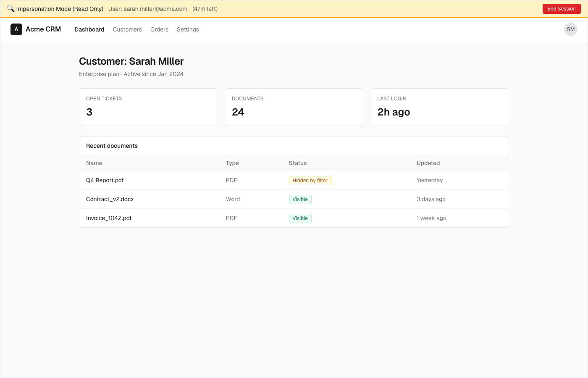Click PDF type of Invoice_1042.pdf
This screenshot has height=378, width=588.
pyautogui.click(x=231, y=218)
